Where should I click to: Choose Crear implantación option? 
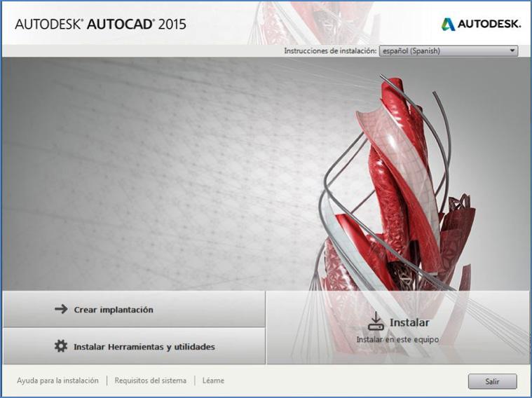click(x=134, y=309)
